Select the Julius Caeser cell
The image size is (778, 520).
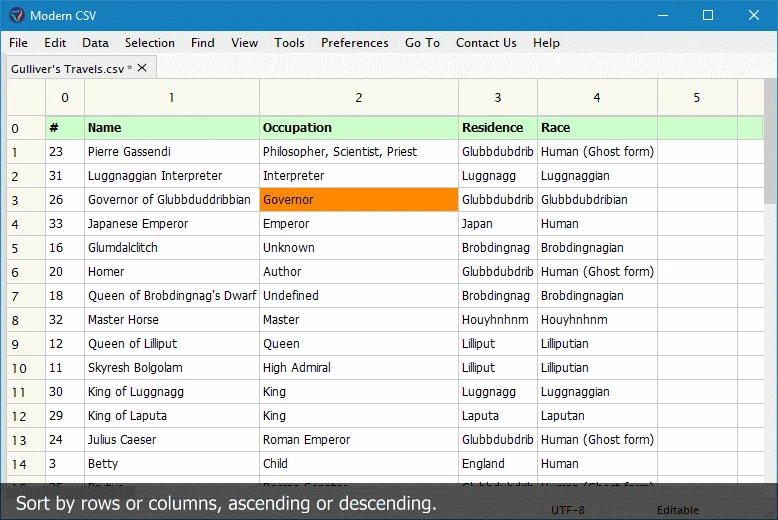172,440
